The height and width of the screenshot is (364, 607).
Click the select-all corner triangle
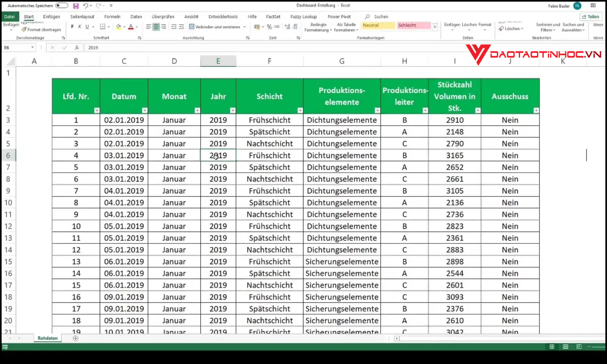(x=11, y=61)
